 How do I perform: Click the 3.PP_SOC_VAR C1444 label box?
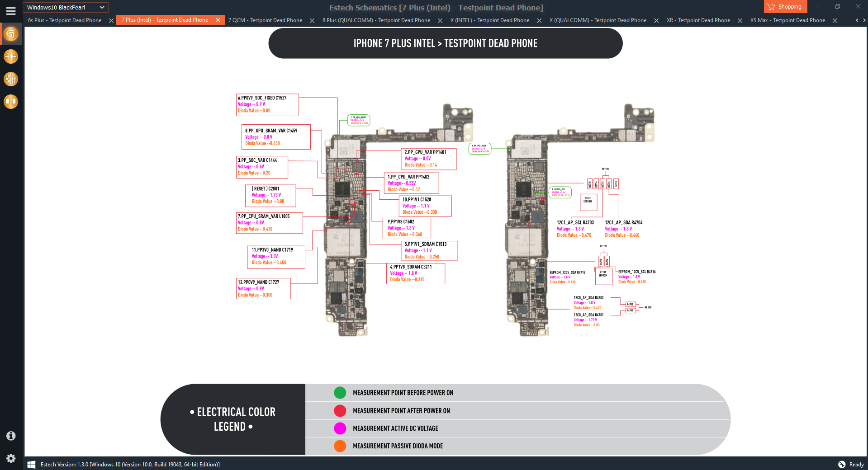[262, 167]
